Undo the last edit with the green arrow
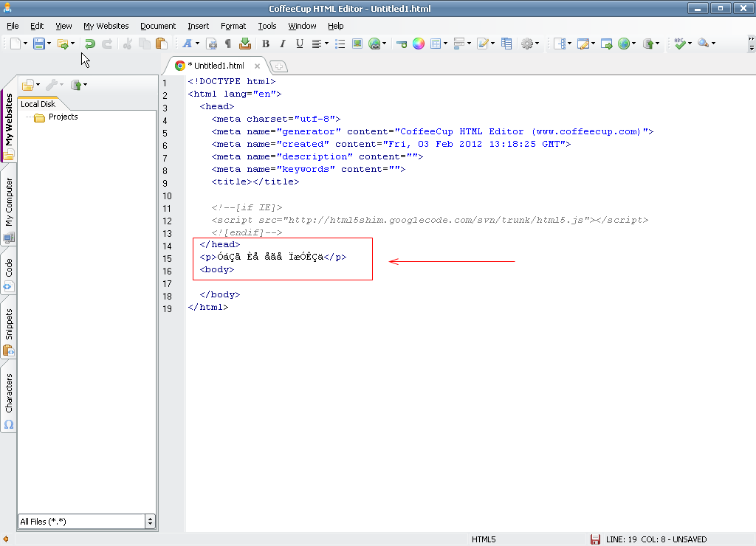Screen dimensions: 756x546 (x=89, y=44)
